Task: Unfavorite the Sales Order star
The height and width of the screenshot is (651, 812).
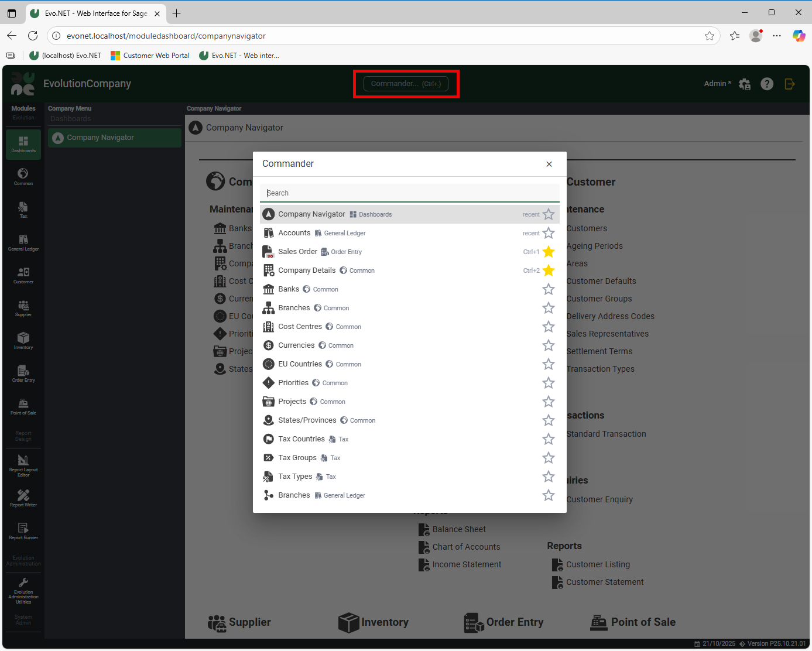Action: coord(548,252)
